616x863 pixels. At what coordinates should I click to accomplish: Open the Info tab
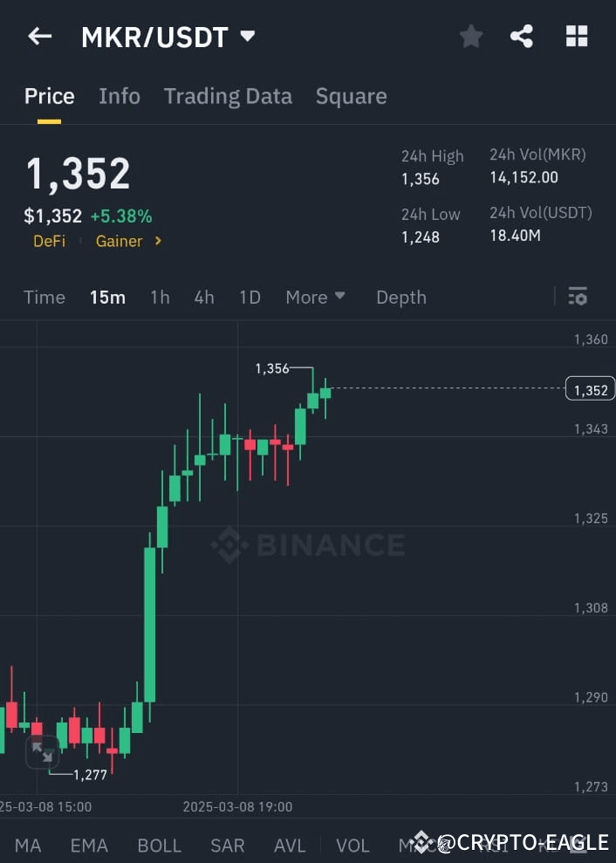click(x=120, y=96)
